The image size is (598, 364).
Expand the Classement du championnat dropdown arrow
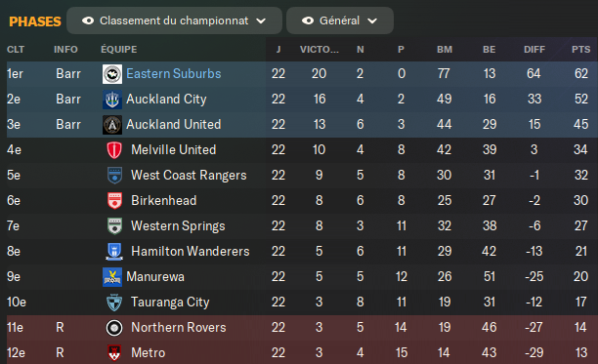(x=261, y=20)
